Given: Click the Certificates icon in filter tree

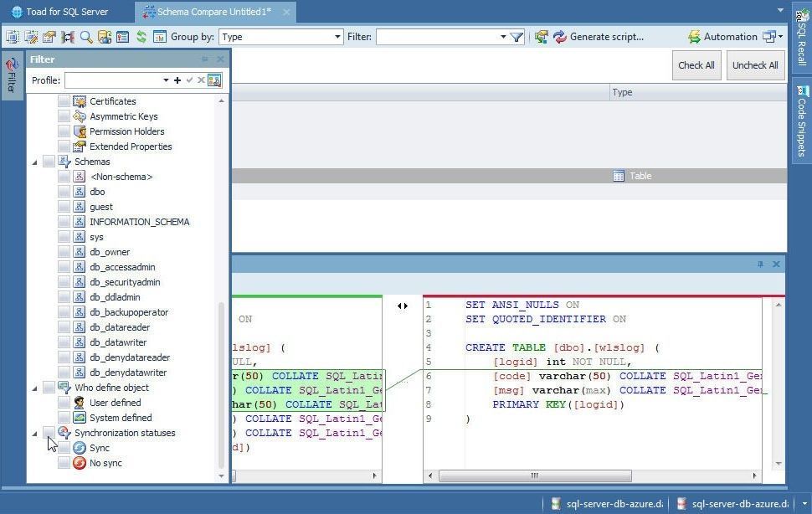Looking at the screenshot, I should tap(80, 101).
